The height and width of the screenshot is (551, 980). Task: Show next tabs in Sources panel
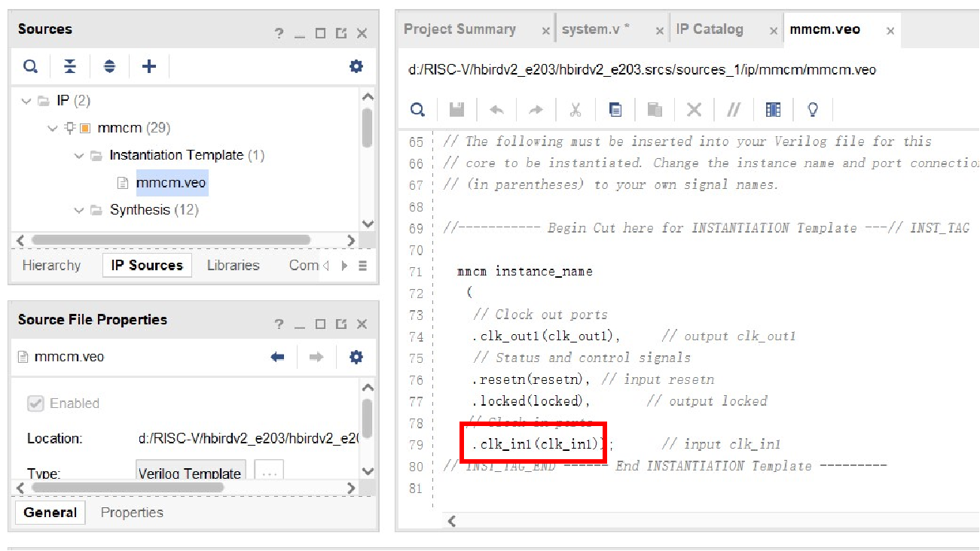pyautogui.click(x=344, y=266)
